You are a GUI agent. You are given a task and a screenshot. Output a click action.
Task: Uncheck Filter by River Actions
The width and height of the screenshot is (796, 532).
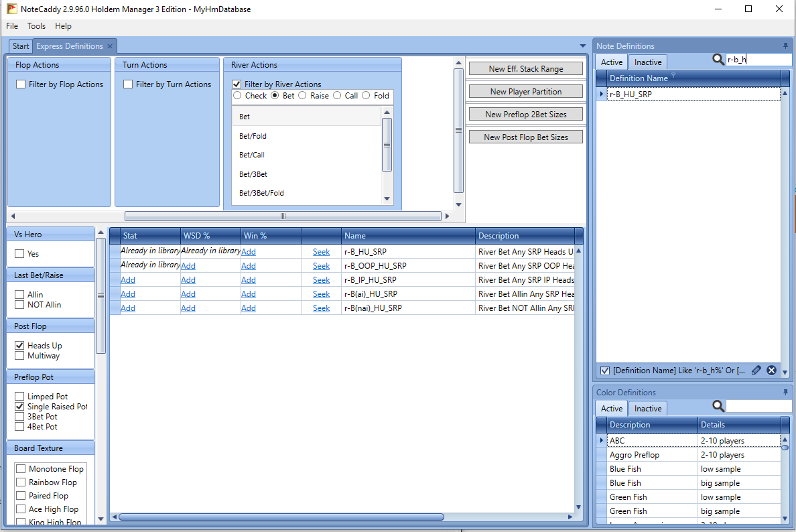tap(237, 84)
